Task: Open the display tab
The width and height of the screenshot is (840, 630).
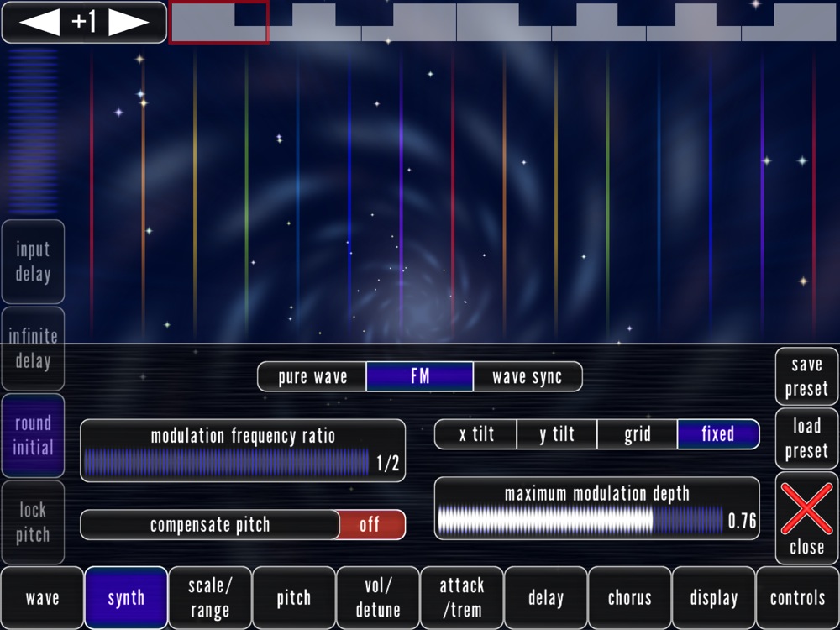Action: [x=713, y=597]
